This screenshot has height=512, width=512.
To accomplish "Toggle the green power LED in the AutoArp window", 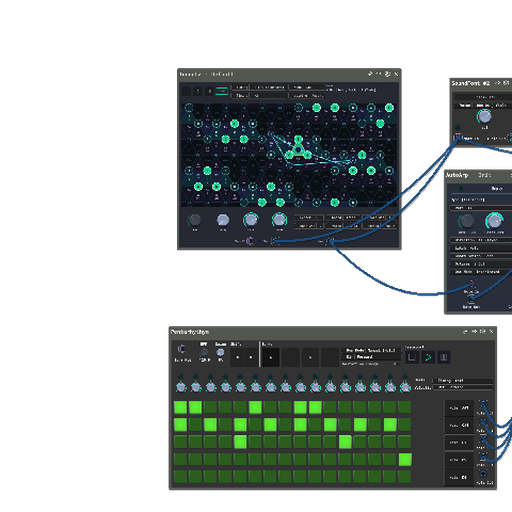I will pyautogui.click(x=461, y=189).
